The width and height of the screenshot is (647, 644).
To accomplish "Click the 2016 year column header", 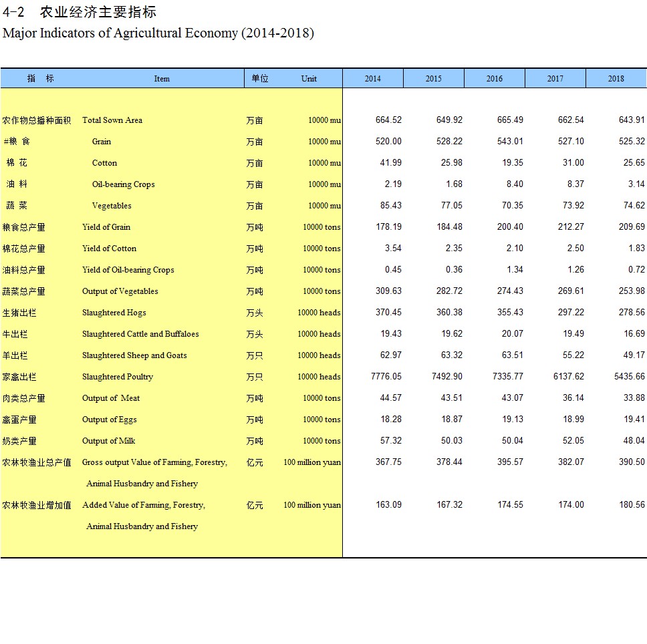I will point(494,78).
